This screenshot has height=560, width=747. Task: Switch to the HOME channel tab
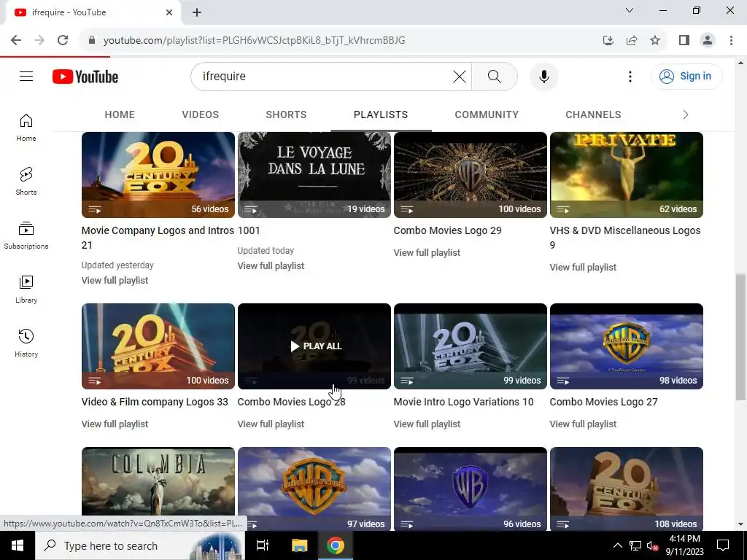(x=120, y=114)
